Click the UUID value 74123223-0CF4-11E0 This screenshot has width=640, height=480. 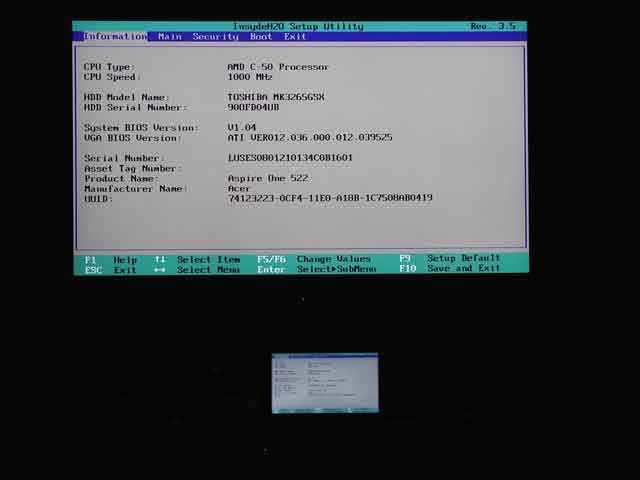pos(330,198)
